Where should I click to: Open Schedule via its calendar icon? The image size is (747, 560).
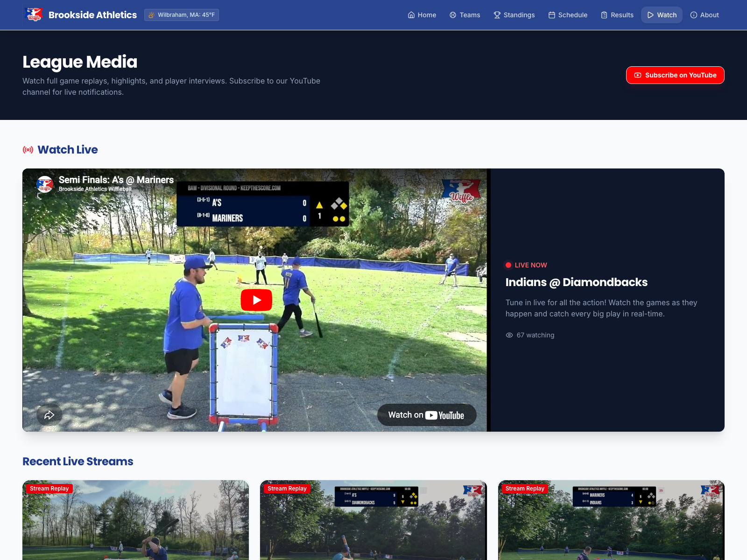[552, 15]
